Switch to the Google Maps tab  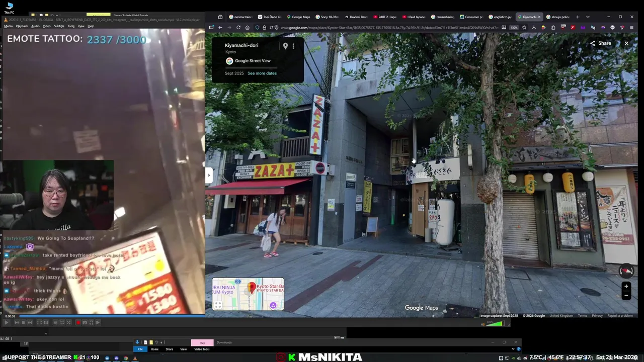coord(298,17)
